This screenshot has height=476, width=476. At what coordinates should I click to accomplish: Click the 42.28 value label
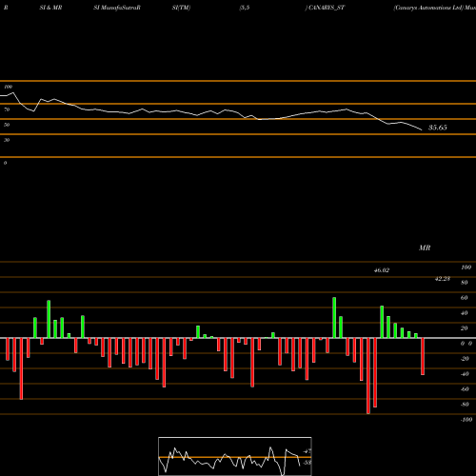tap(443, 279)
